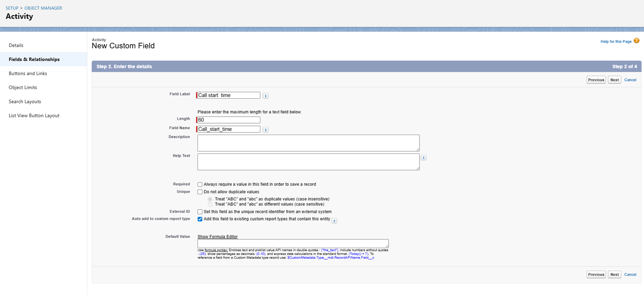The height and width of the screenshot is (295, 644).
Task: Click the Description text area
Action: tap(309, 143)
